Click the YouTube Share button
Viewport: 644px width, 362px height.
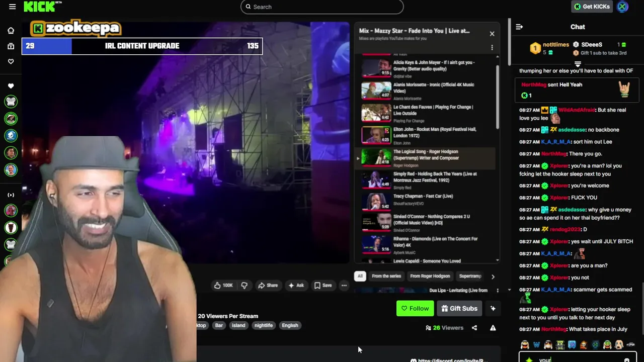(x=268, y=285)
